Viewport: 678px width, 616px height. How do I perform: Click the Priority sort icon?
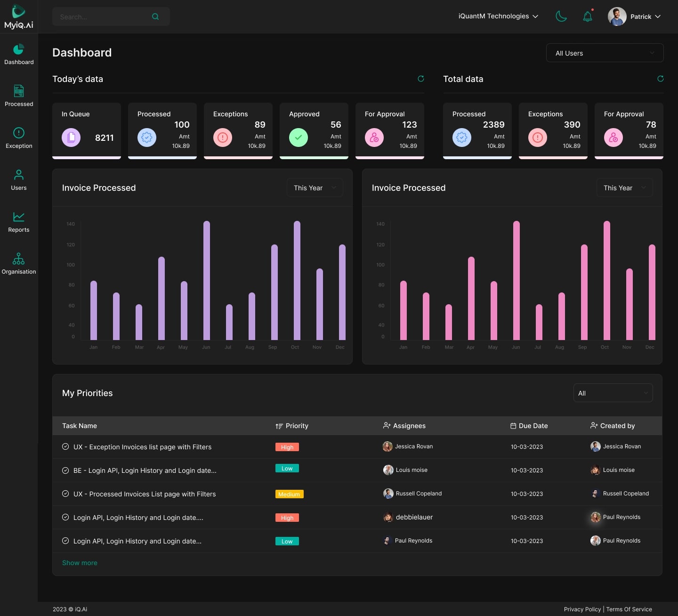click(279, 426)
